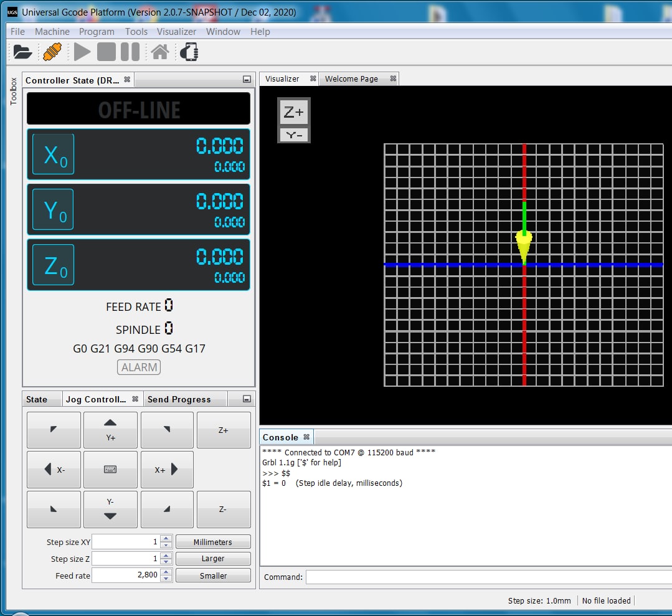This screenshot has height=616, width=672.
Task: Click the Command input field
Action: (488, 577)
